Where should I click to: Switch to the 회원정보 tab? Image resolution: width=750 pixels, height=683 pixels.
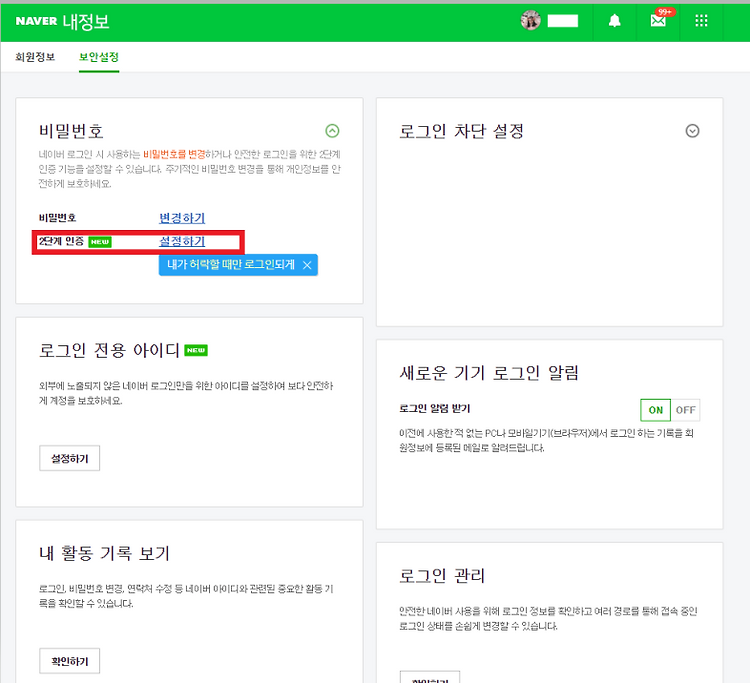tap(35, 57)
